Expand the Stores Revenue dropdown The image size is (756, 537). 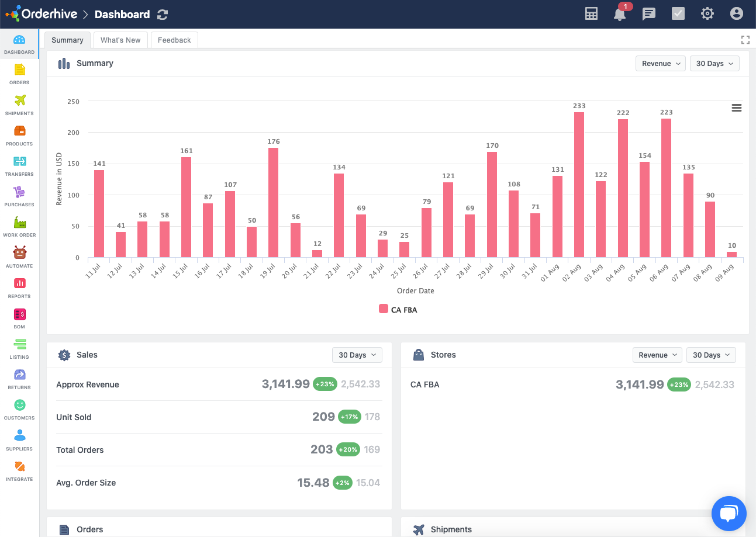657,355
